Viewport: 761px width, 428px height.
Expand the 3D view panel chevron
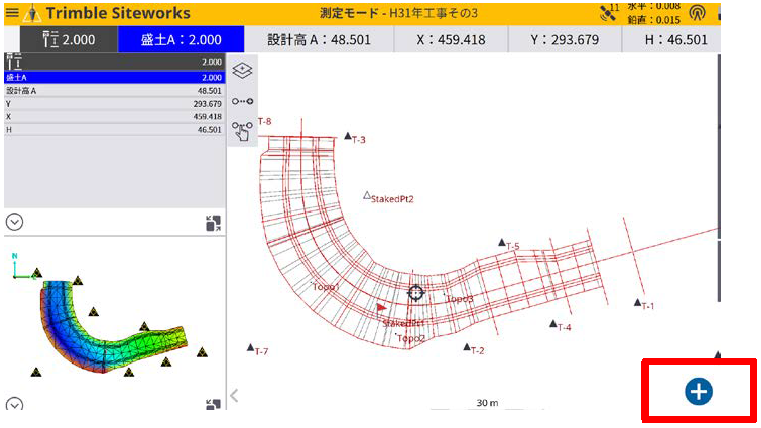tap(15, 405)
